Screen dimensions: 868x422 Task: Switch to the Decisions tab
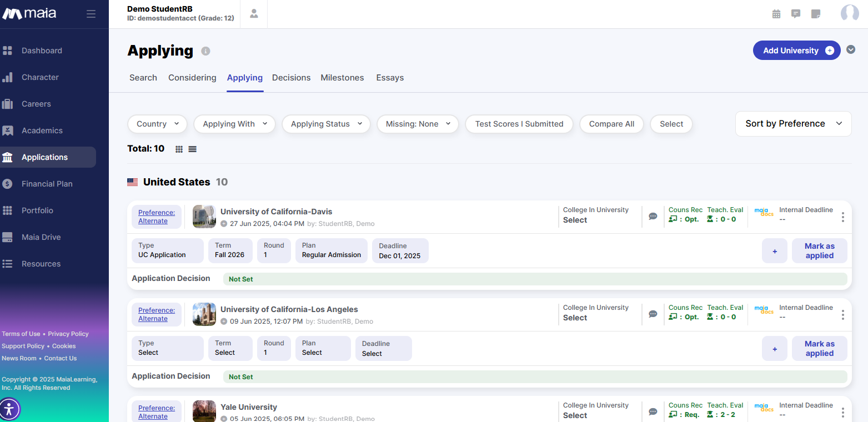pyautogui.click(x=291, y=78)
